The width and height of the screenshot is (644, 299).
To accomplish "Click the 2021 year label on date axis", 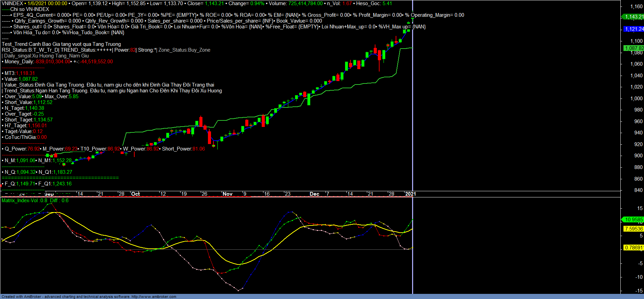I will point(410,194).
